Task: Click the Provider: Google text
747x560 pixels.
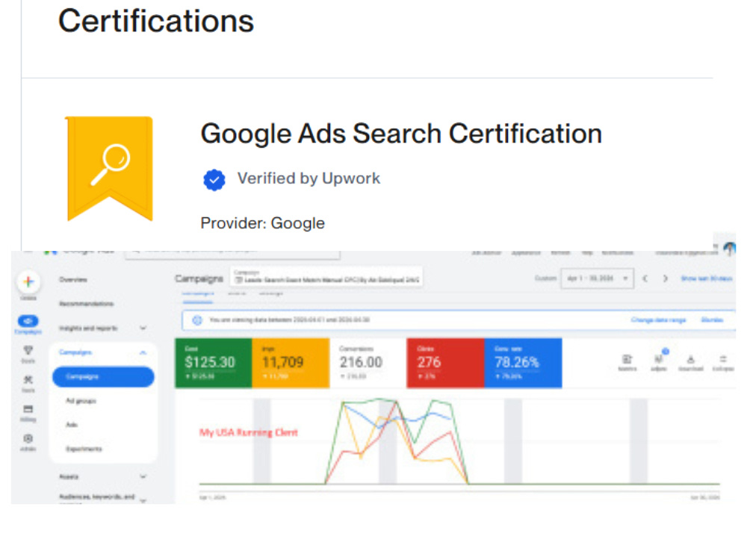Action: pos(262,223)
